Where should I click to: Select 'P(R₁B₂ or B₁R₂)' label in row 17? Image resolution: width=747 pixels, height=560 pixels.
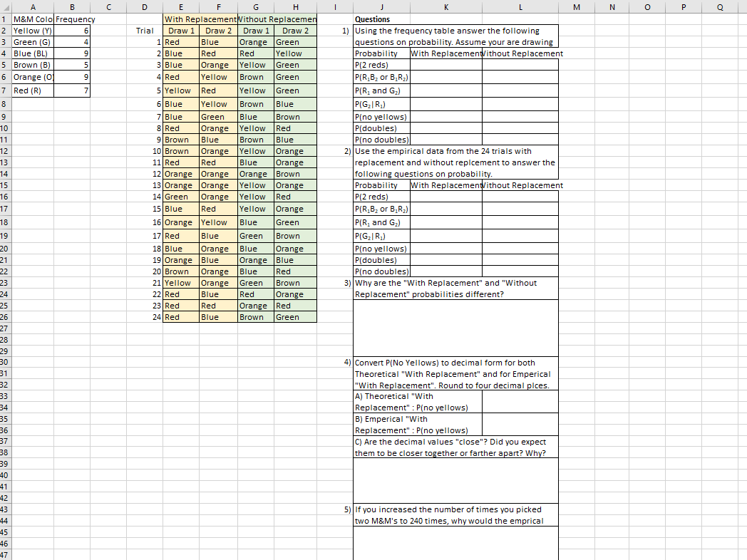[x=381, y=209]
